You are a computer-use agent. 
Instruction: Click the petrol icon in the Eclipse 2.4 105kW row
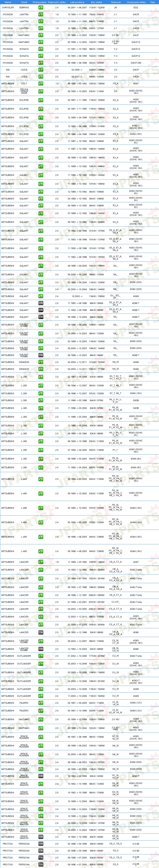[x=40, y=134]
